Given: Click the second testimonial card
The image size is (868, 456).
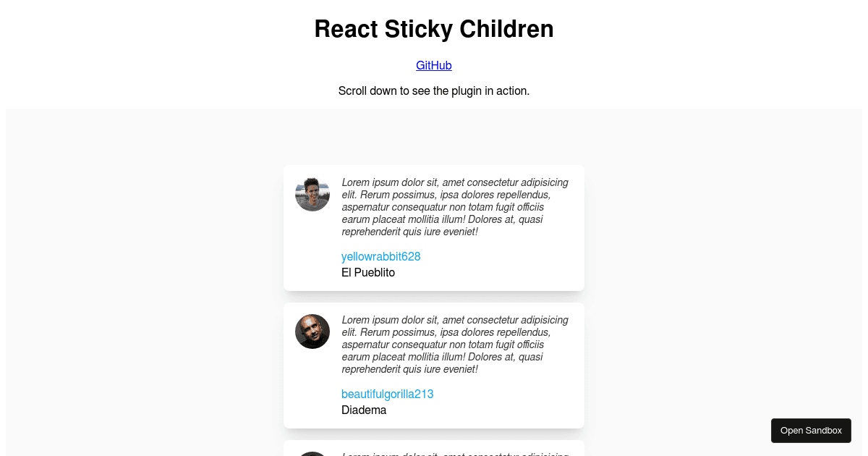Looking at the screenshot, I should pos(434,365).
